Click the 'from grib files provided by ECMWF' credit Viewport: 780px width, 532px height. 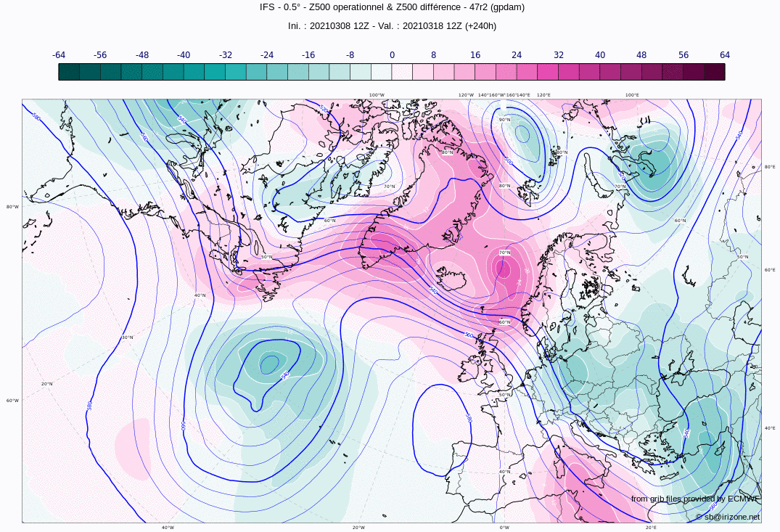tap(695, 499)
